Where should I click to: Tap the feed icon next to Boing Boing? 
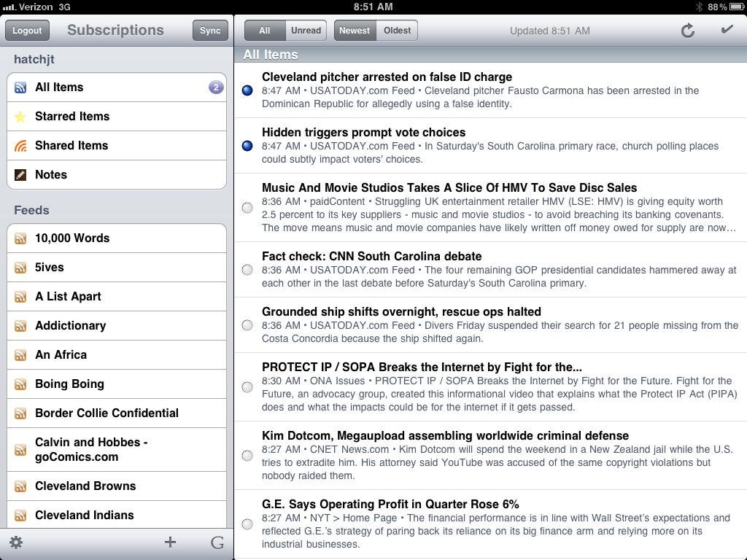pyautogui.click(x=20, y=384)
